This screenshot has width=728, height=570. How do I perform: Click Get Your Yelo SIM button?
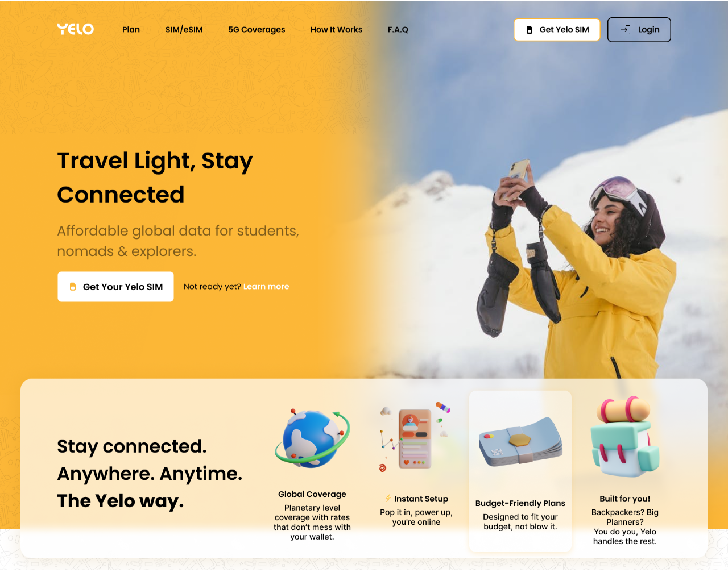[x=115, y=287]
